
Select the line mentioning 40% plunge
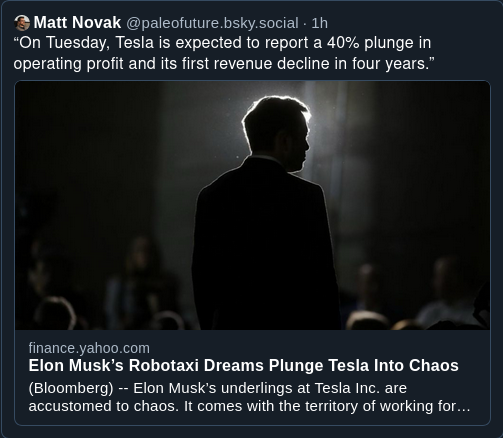point(222,43)
